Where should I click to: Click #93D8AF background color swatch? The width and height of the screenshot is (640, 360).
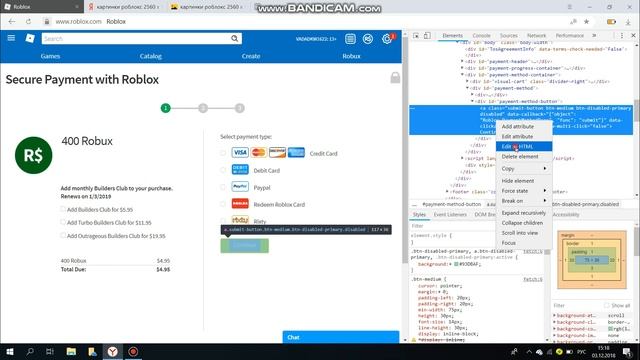(x=456, y=264)
